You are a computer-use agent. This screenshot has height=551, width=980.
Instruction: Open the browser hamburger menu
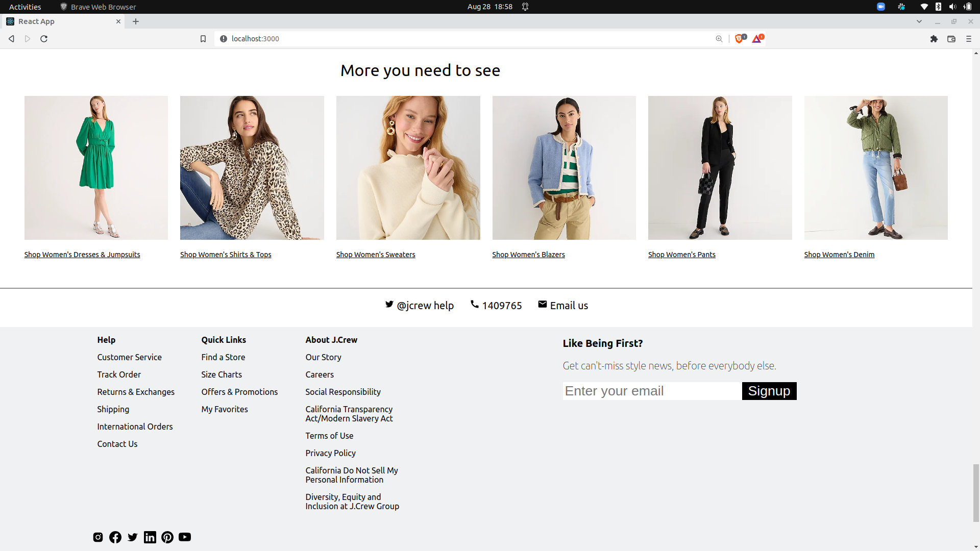point(968,38)
